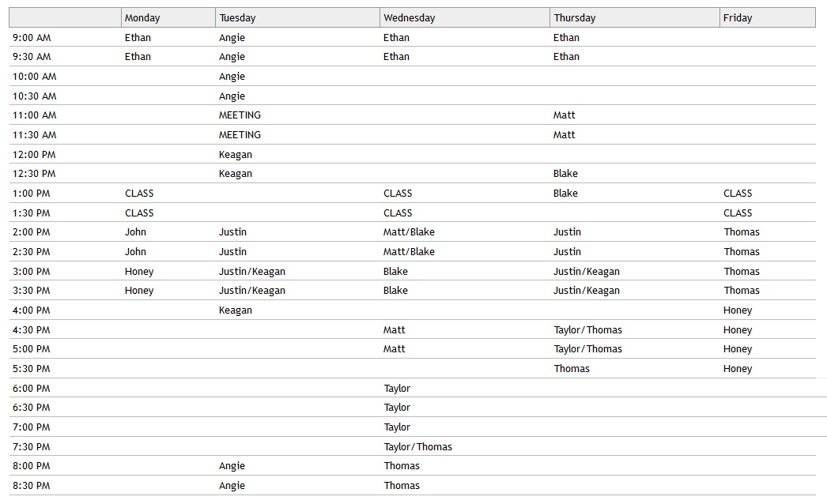Click the Friday column header

click(x=738, y=18)
